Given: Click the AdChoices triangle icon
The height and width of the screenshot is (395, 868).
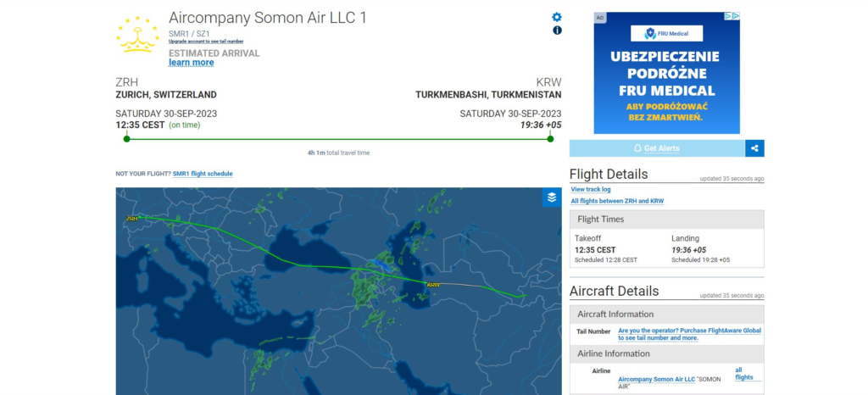Looking at the screenshot, I should pos(728,16).
